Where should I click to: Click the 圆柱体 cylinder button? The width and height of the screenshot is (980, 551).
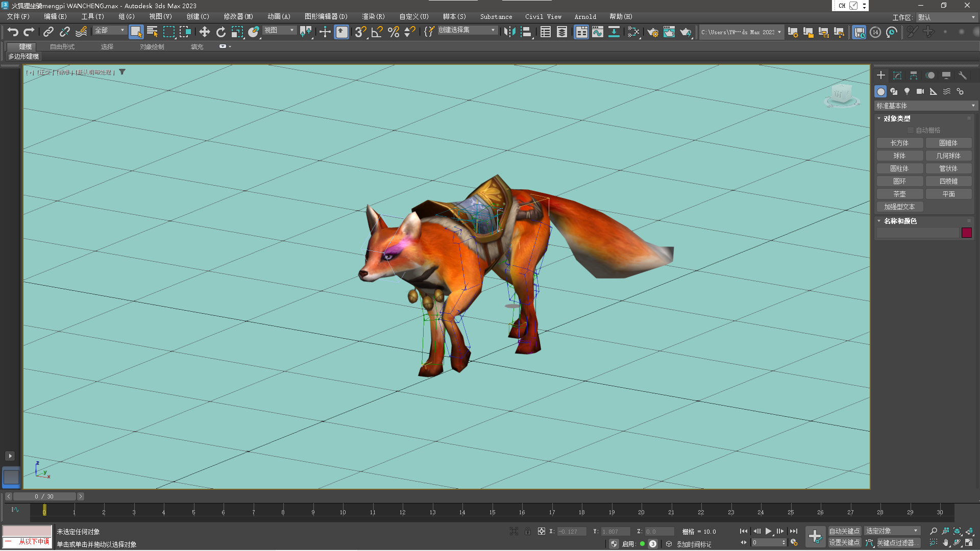click(899, 169)
